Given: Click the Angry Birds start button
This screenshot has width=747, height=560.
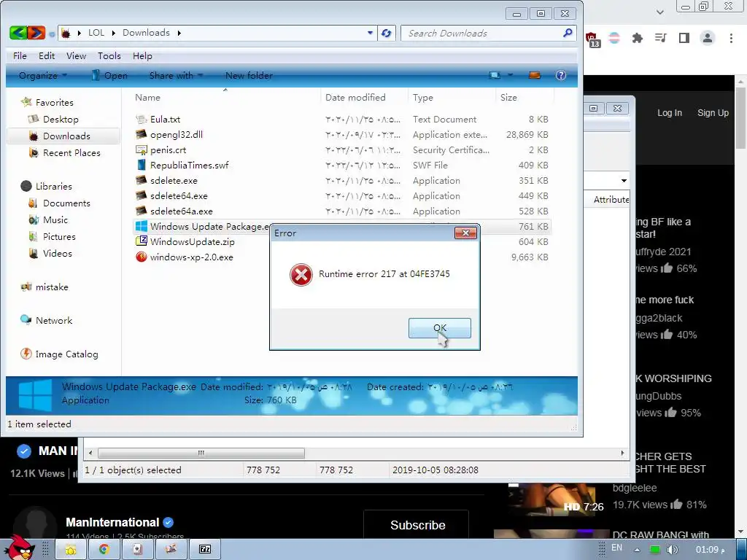Looking at the screenshot, I should [19, 548].
